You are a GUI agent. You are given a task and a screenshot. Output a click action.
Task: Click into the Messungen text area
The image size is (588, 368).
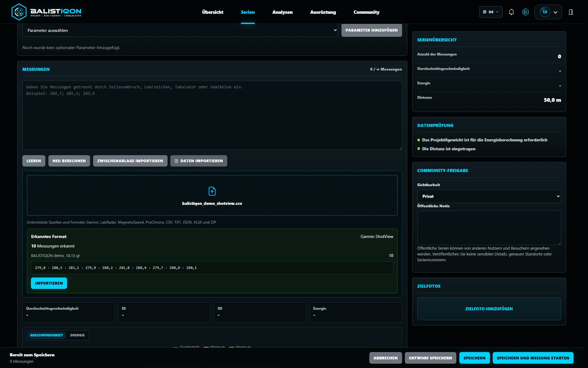(x=212, y=115)
